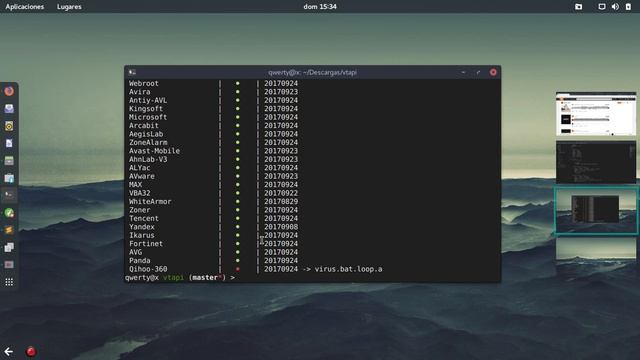Click the back arrow at bottom left

tap(9, 351)
